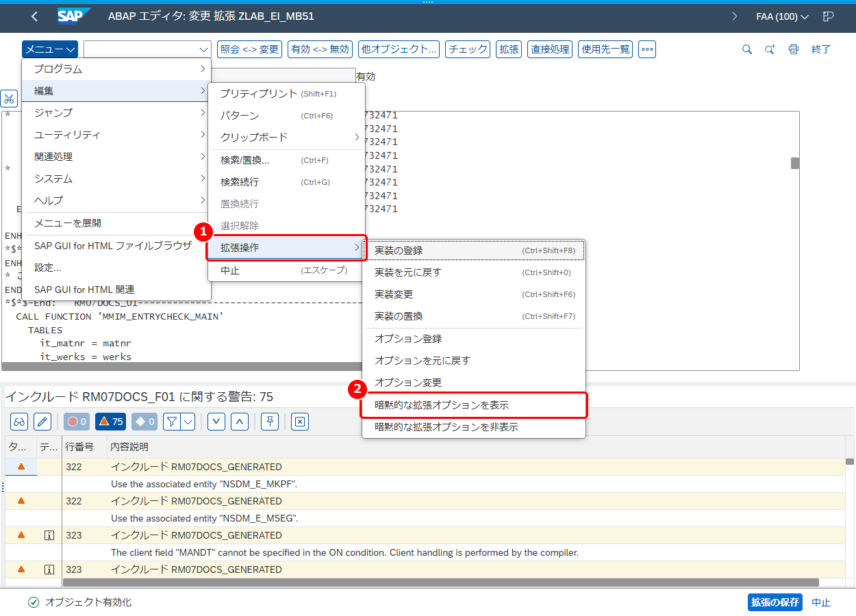
Task: Open 設定... from the menu
Action: click(116, 268)
